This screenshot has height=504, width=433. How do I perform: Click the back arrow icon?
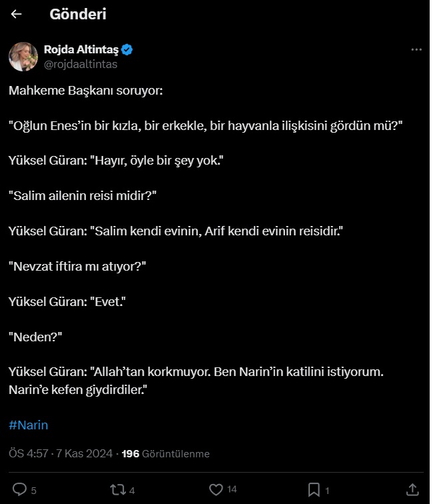17,14
